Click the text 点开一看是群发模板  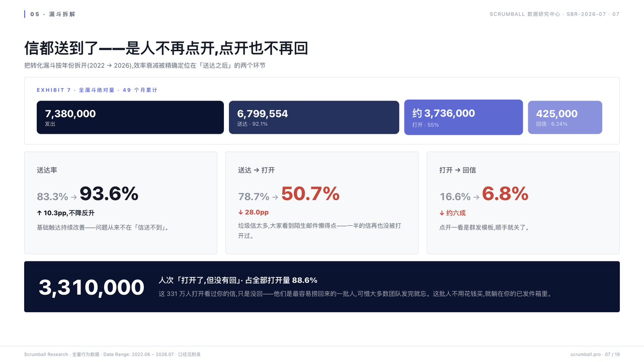click(484, 227)
